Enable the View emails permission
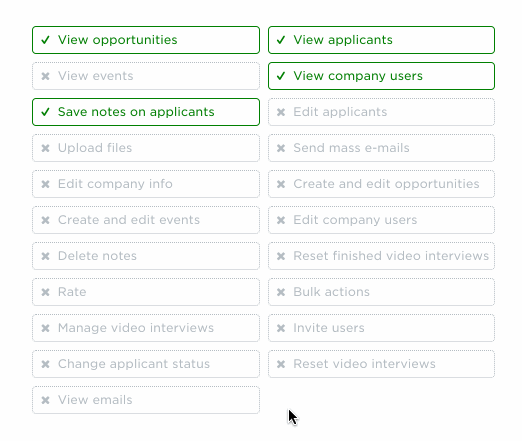 (146, 400)
